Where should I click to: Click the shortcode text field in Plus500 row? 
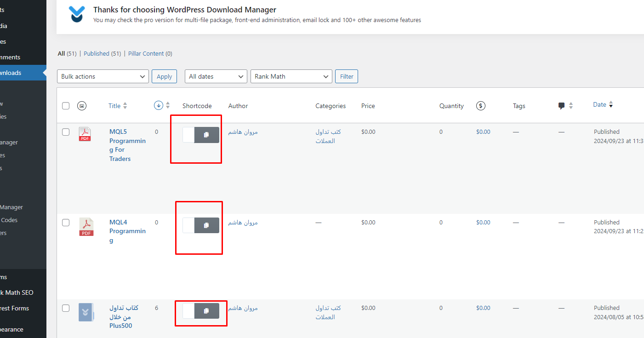click(x=188, y=311)
